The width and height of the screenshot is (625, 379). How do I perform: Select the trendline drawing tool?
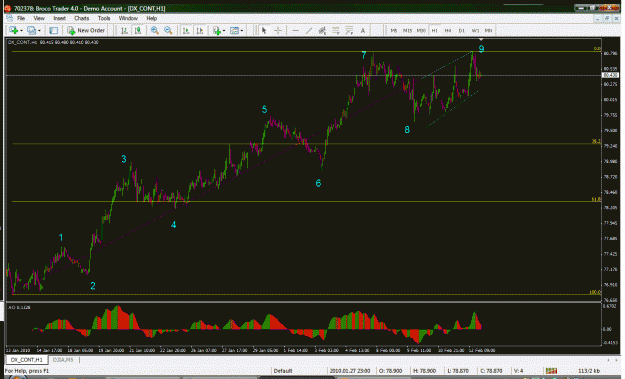309,30
